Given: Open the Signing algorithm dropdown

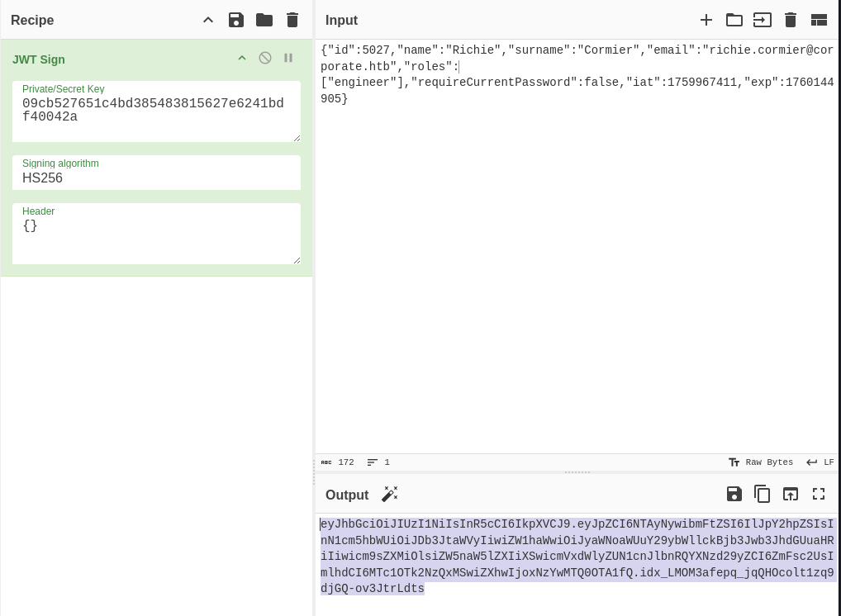Looking at the screenshot, I should point(156,178).
